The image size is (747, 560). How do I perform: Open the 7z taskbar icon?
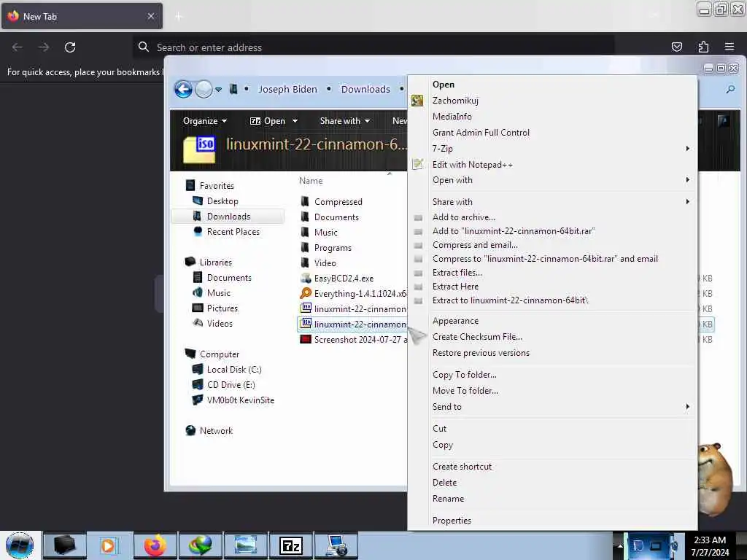(290, 545)
